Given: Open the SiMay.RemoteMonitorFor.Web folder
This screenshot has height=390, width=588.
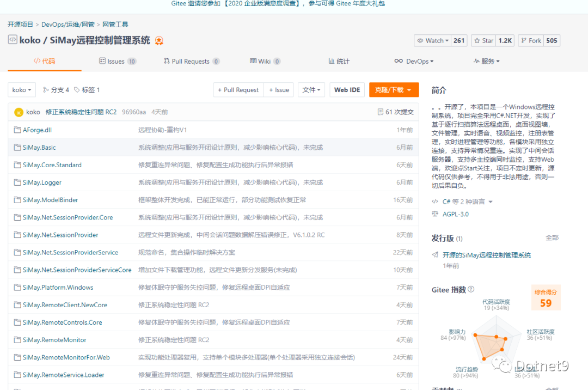Looking at the screenshot, I should point(66,357).
